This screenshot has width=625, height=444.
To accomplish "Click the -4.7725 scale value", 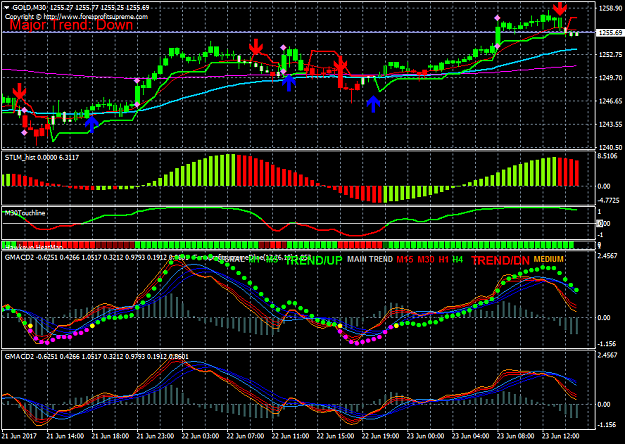I will [609, 200].
